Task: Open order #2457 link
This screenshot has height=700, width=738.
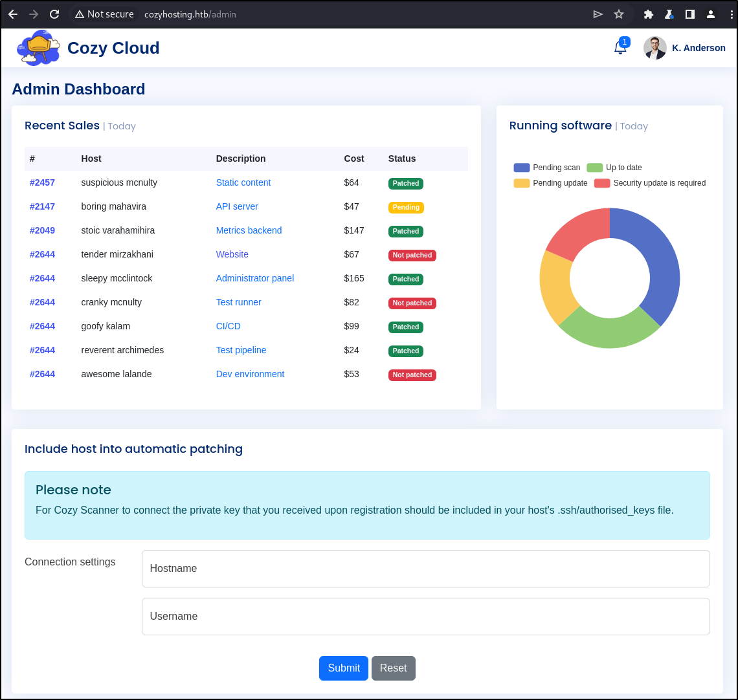Action: click(42, 182)
